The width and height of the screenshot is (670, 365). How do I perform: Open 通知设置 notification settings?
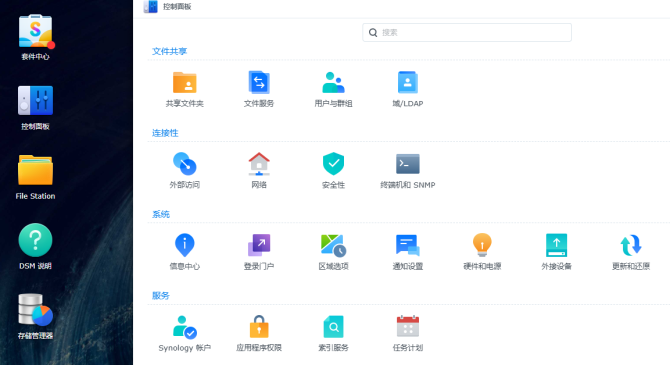click(x=408, y=245)
